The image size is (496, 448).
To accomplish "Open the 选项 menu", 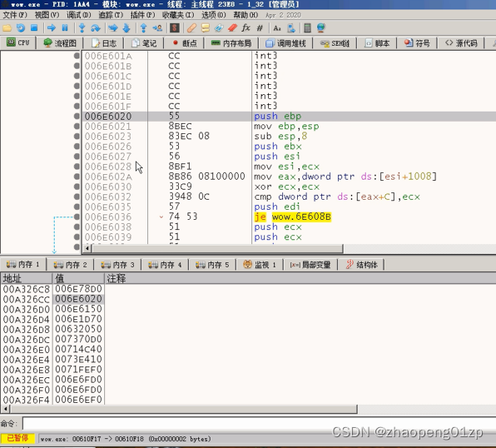I will pos(214,15).
